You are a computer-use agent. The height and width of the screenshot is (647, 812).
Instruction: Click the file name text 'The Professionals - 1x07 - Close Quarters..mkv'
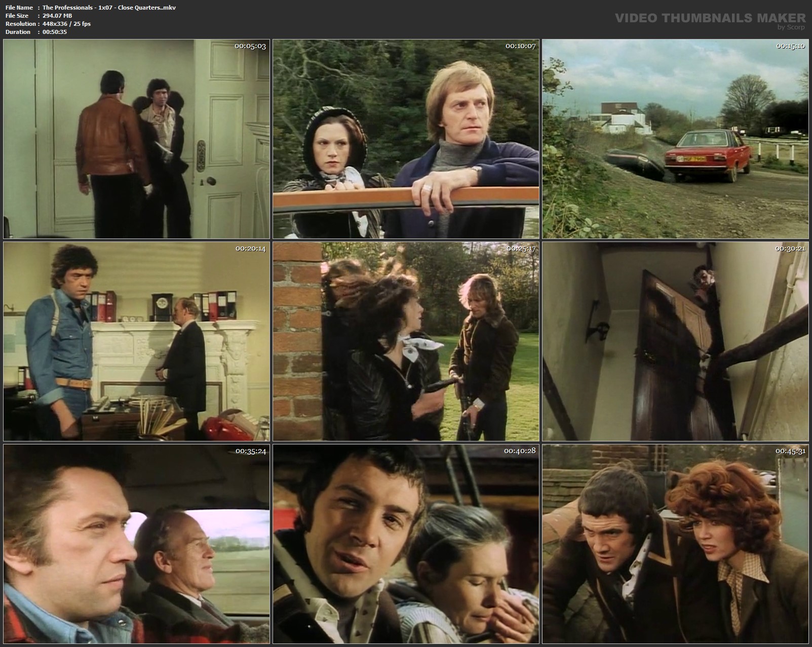click(109, 8)
